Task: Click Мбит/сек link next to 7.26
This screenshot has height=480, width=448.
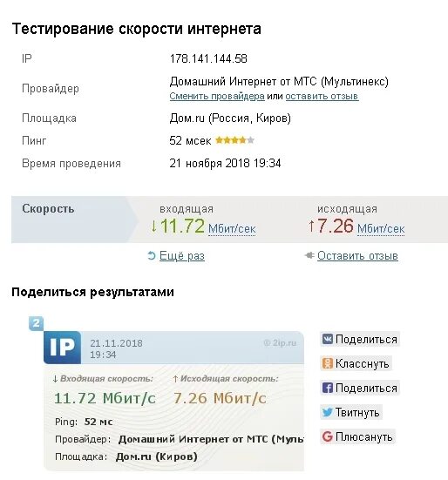Action: pos(381,228)
